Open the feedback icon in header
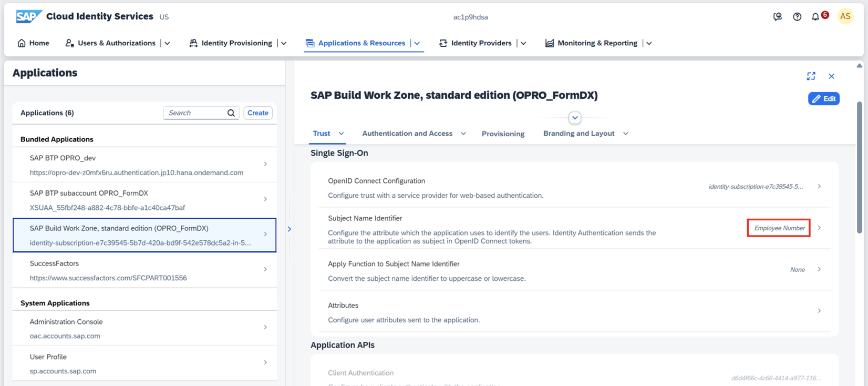Viewport: 868px width, 386px height. pyautogui.click(x=778, y=17)
